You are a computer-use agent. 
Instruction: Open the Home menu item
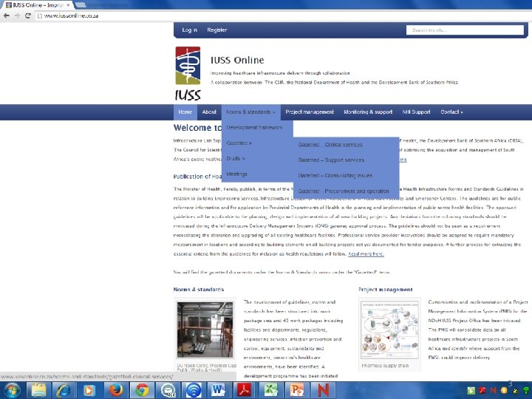[x=185, y=112]
